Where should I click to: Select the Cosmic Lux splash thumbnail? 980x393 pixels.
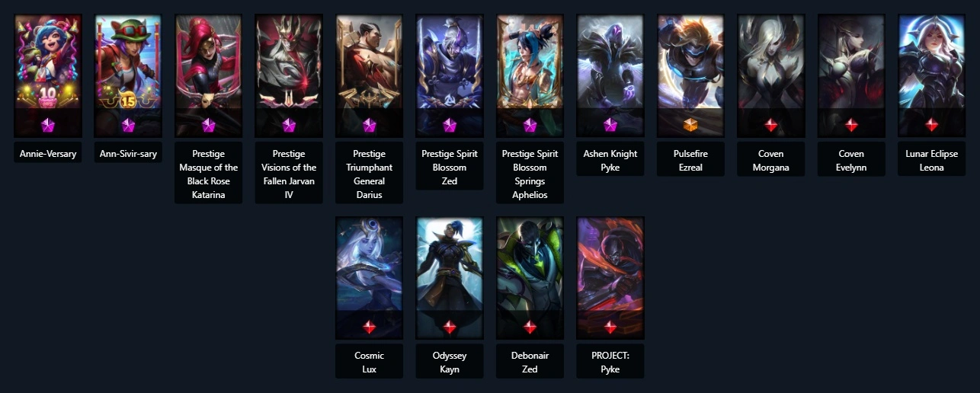(x=370, y=278)
